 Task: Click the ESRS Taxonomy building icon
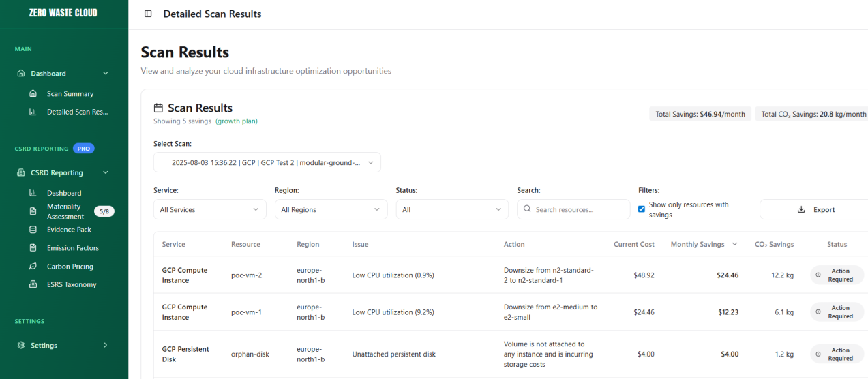pyautogui.click(x=33, y=284)
